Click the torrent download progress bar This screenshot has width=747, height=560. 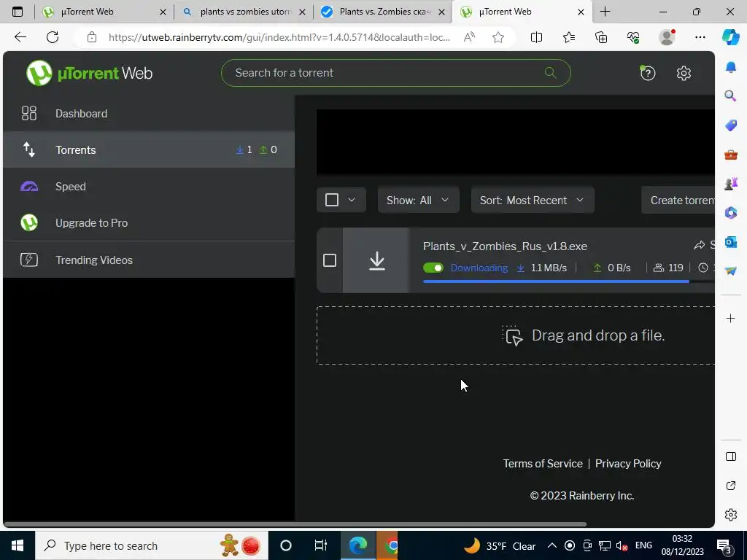click(x=568, y=281)
